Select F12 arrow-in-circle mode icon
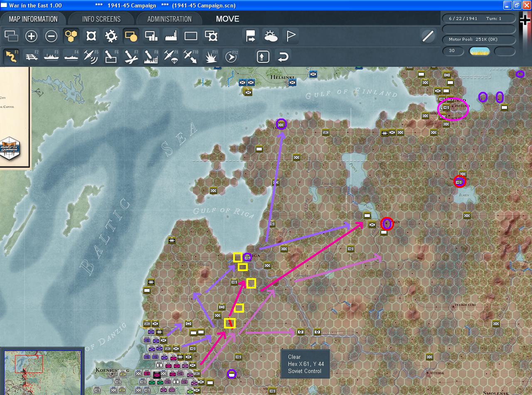This screenshot has height=395, width=532. tap(231, 57)
